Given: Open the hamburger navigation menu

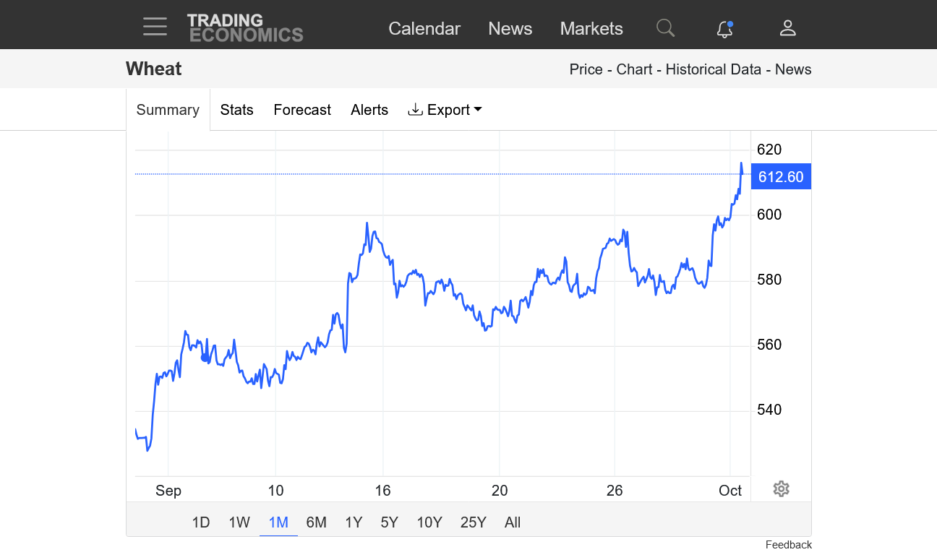Looking at the screenshot, I should click(155, 27).
